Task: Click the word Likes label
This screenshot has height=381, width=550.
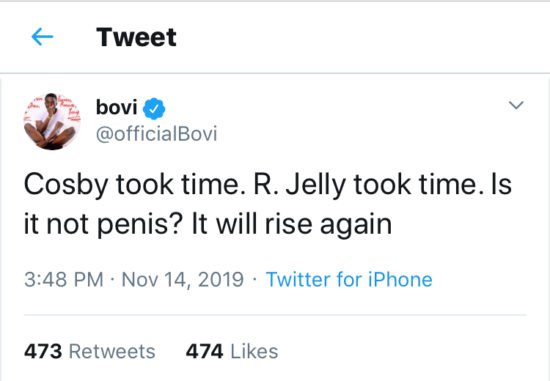Action: 254,351
